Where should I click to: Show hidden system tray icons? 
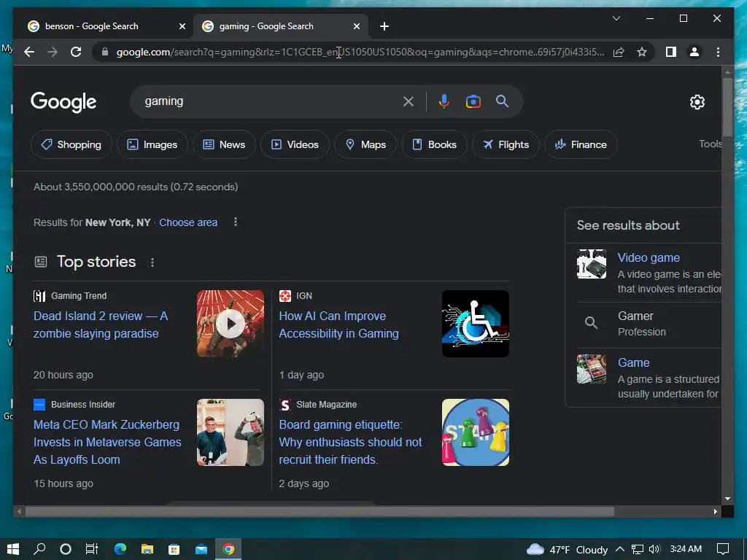(620, 549)
